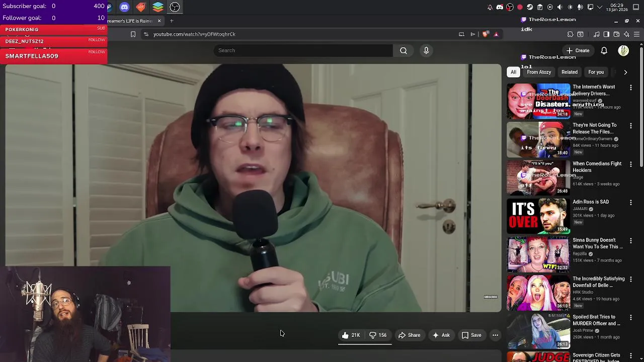Open the notifications bell in system tray
644x362 pixels.
click(490, 7)
